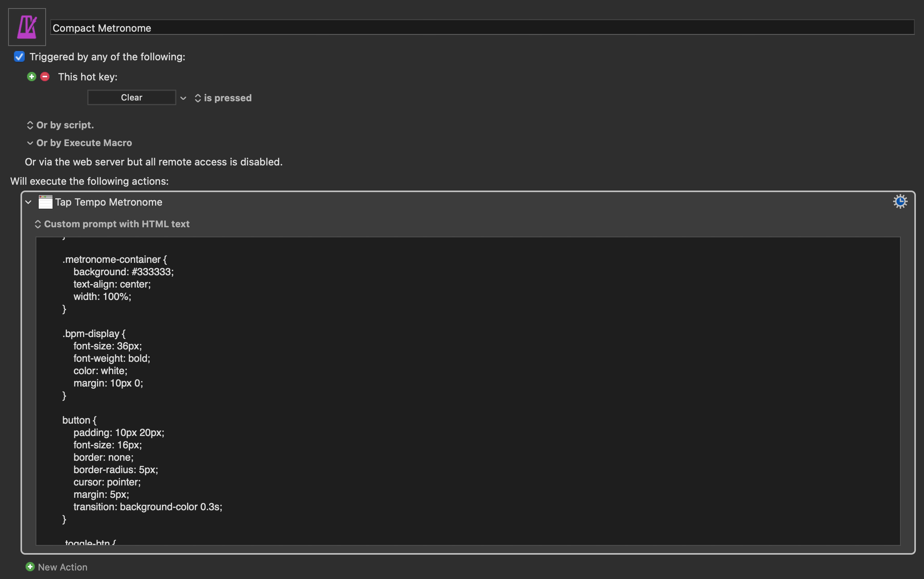Click the Tap Tempo Metronome action title
This screenshot has width=924, height=579.
(109, 202)
